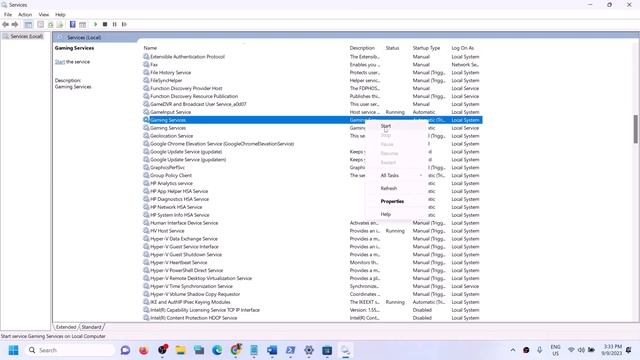Click the Start the service link
The width and height of the screenshot is (640, 360).
tap(60, 62)
